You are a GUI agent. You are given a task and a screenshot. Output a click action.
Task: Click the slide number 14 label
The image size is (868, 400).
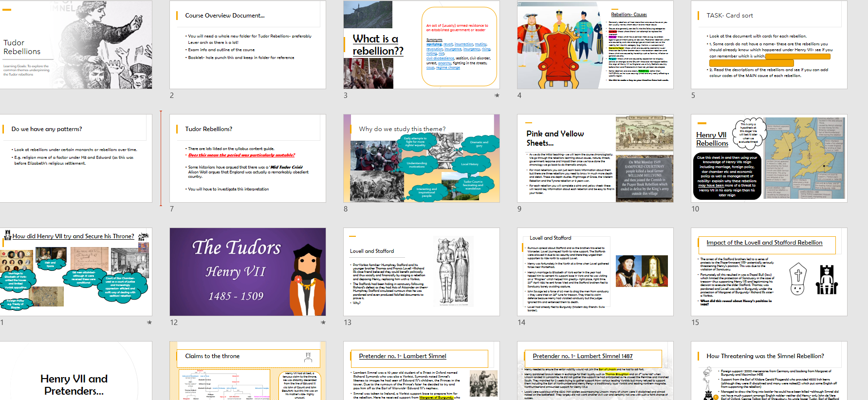(521, 323)
